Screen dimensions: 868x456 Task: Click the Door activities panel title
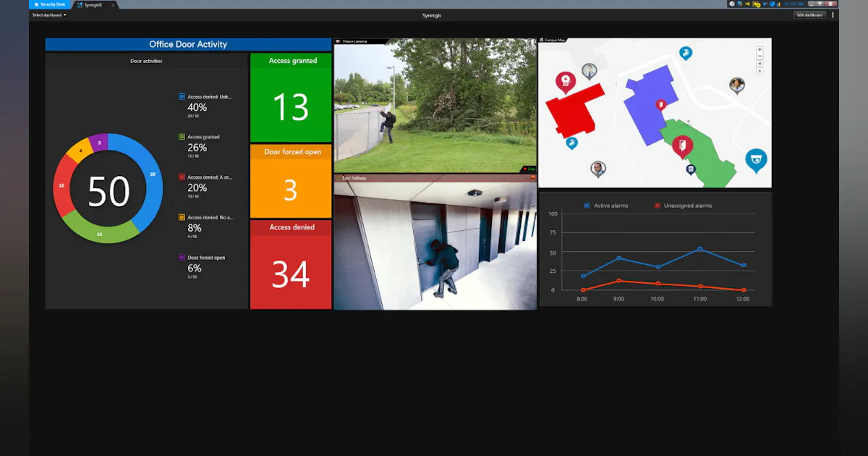[146, 61]
